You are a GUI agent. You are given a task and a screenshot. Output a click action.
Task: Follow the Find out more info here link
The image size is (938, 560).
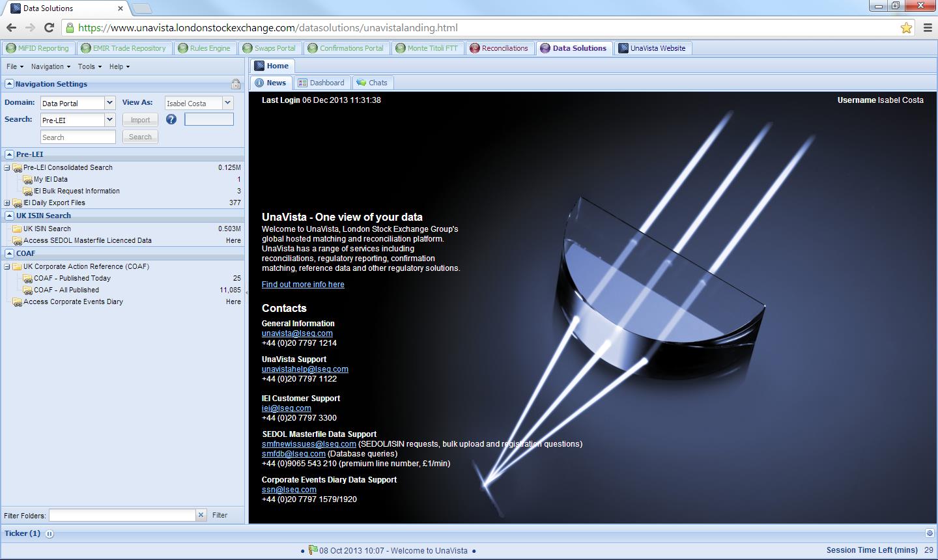pos(303,285)
